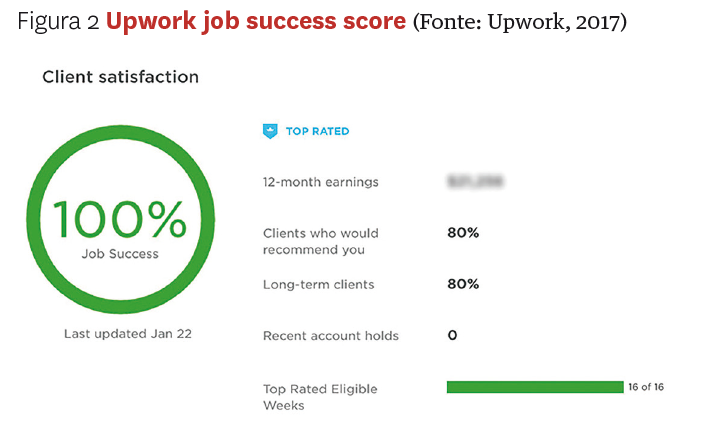The height and width of the screenshot is (428, 710).
Task: Click the red Upwork job success score title
Action: pyautogui.click(x=258, y=22)
